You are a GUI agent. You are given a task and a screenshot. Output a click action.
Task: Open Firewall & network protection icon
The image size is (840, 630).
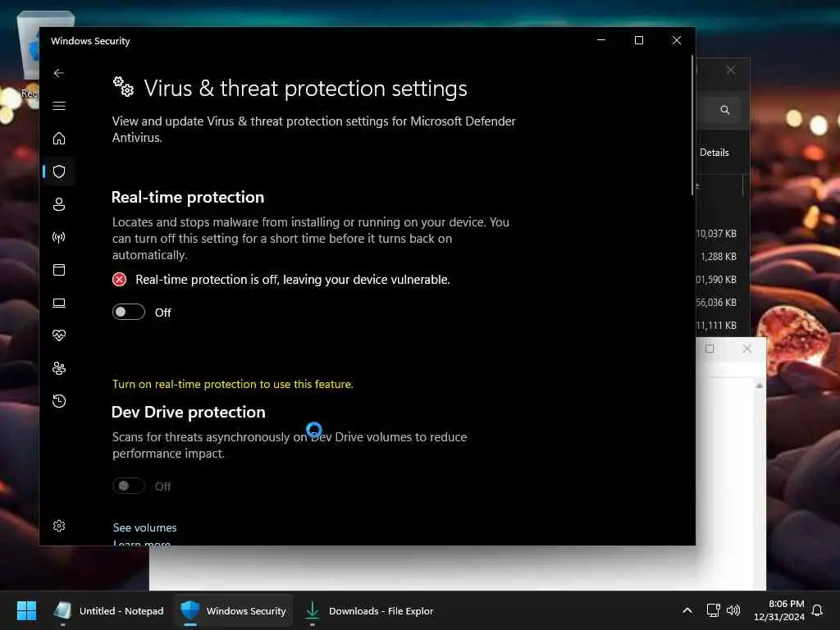(x=59, y=237)
